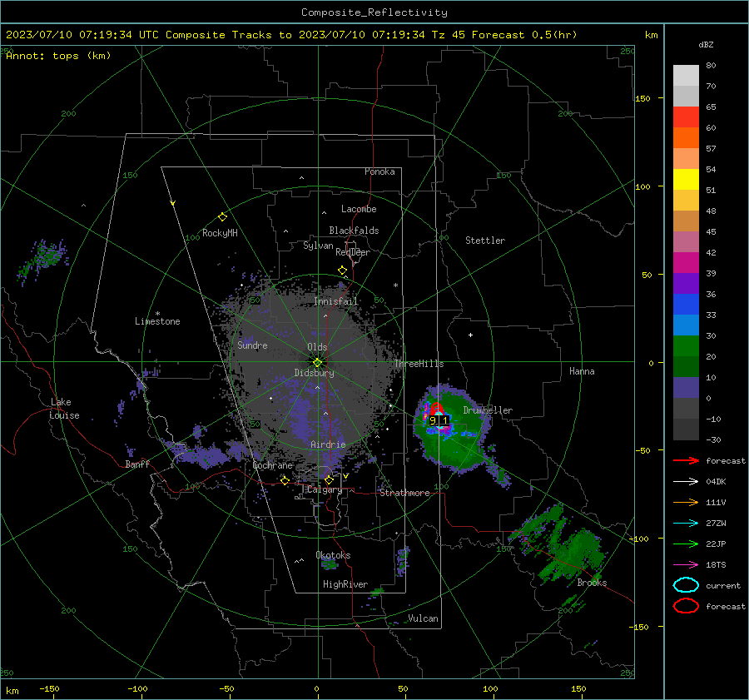Click the Stettler city label
This screenshot has height=700, width=749.
pyautogui.click(x=485, y=241)
